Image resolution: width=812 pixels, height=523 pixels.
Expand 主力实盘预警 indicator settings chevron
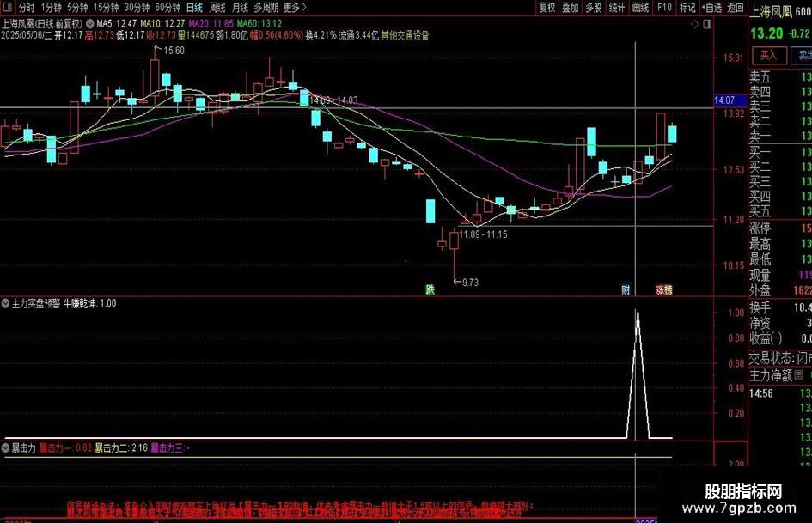point(5,303)
